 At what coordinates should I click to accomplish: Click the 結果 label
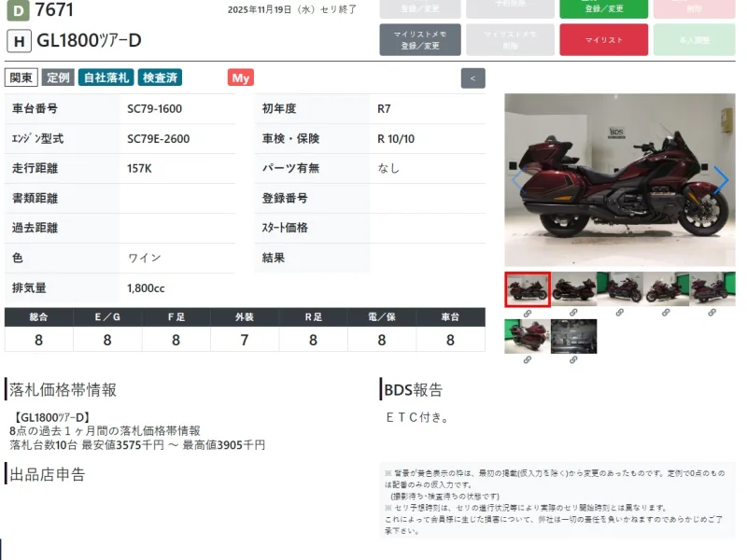click(x=274, y=258)
